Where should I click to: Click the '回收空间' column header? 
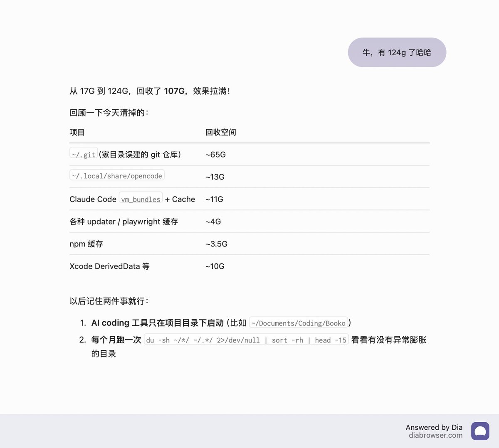221,132
